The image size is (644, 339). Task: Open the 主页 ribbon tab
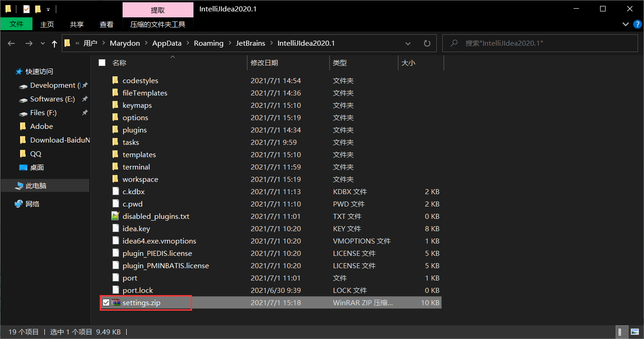tap(47, 24)
